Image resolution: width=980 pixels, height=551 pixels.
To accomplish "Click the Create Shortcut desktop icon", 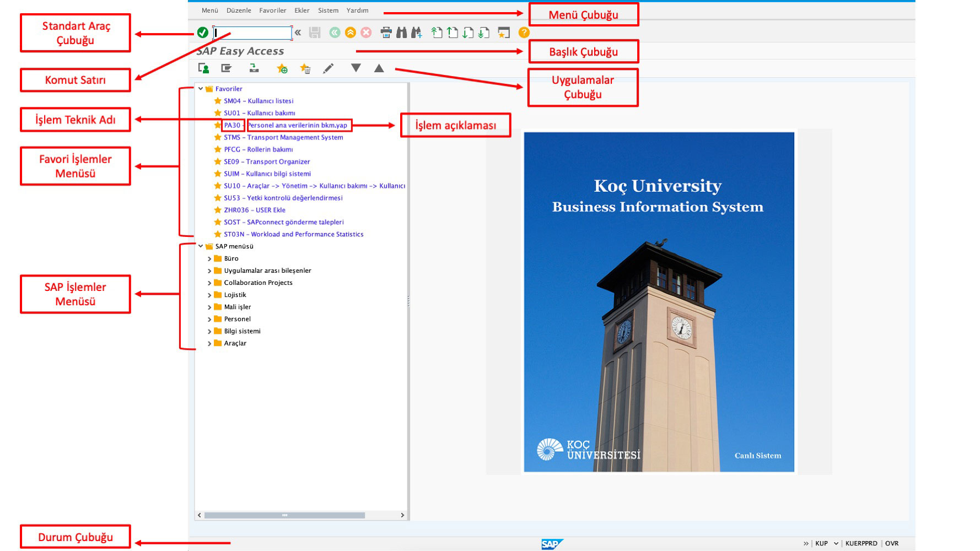I will click(503, 32).
